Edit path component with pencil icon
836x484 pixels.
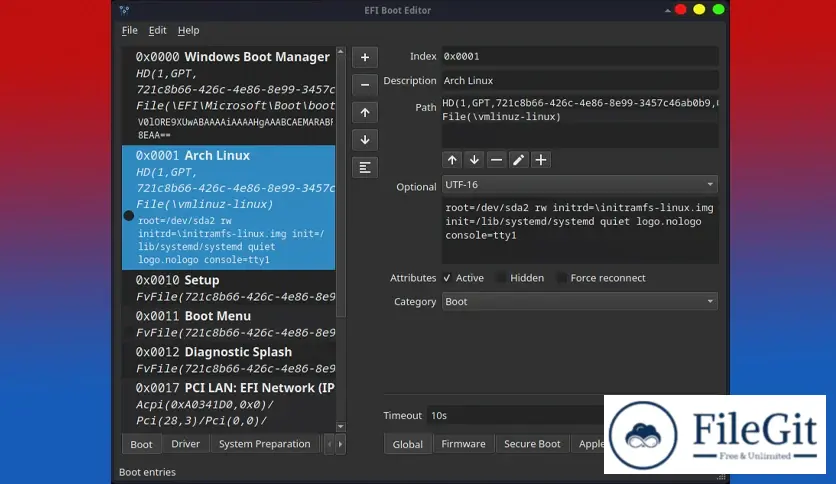click(518, 160)
